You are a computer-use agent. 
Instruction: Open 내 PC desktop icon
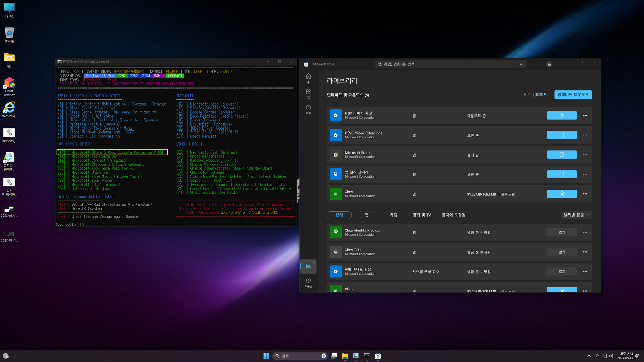pyautogui.click(x=9, y=10)
